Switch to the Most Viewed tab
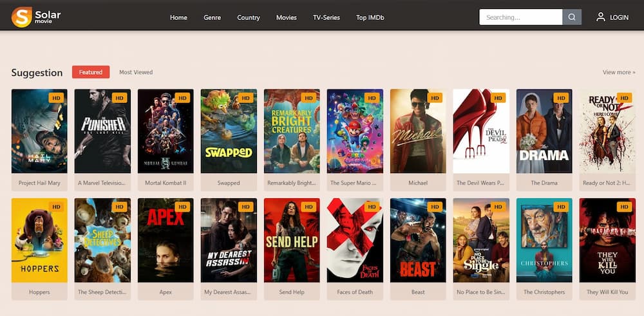Screen dimensions: 644x316 [x=136, y=72]
